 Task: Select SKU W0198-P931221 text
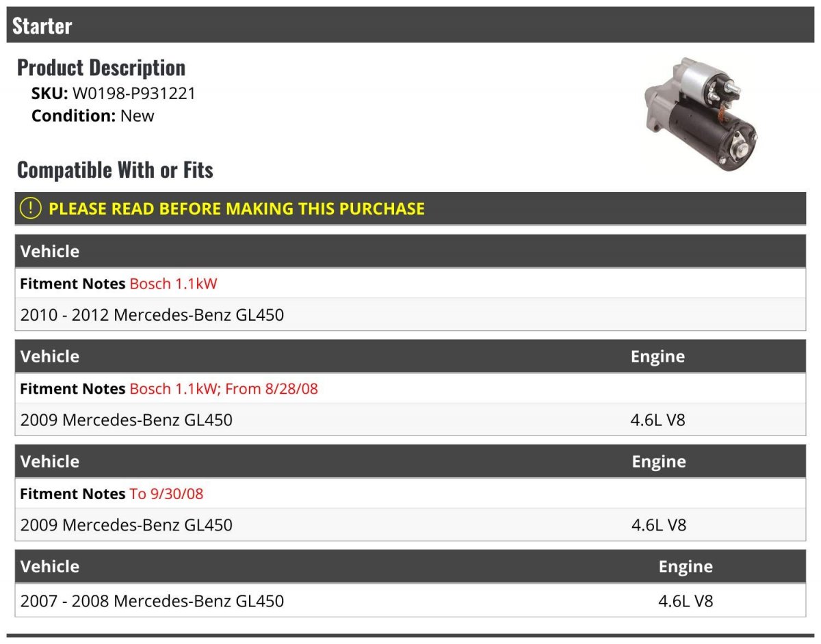click(114, 94)
